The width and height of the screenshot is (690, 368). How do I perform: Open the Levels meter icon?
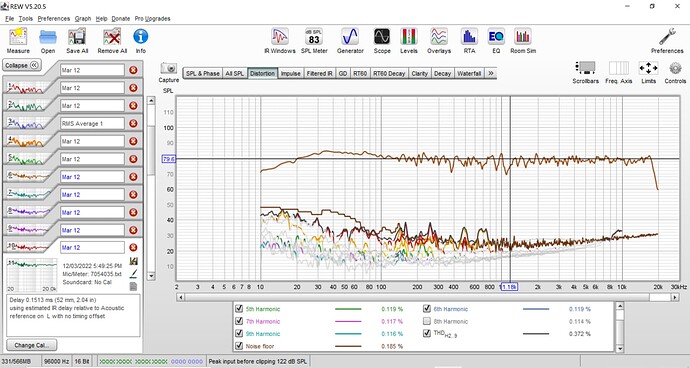(x=408, y=37)
